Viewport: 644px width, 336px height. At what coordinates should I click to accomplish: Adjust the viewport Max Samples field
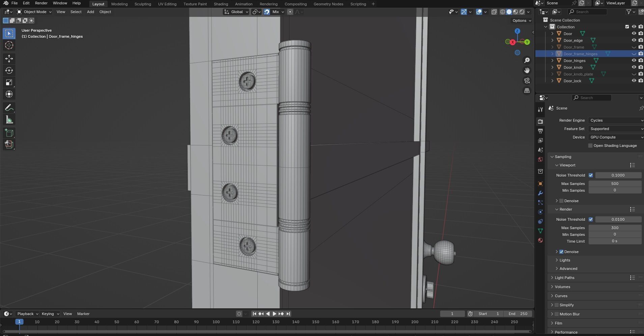615,184
